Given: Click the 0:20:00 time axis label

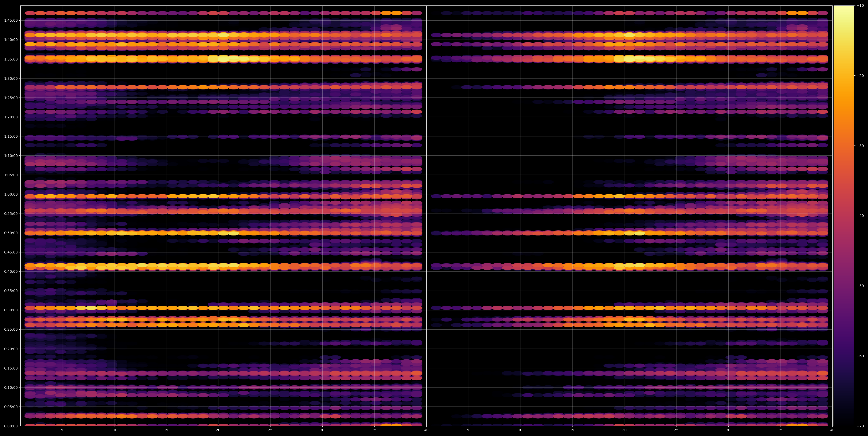Looking at the screenshot, I should pos(11,349).
